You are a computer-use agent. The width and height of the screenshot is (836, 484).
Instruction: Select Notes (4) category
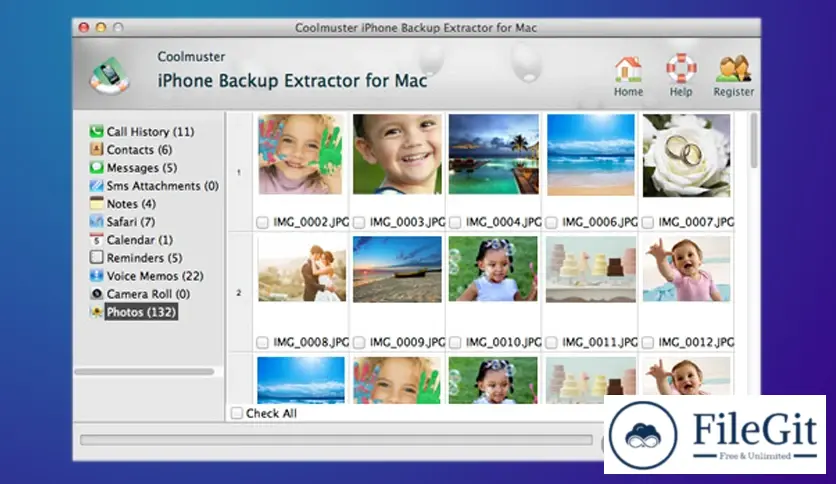point(131,204)
